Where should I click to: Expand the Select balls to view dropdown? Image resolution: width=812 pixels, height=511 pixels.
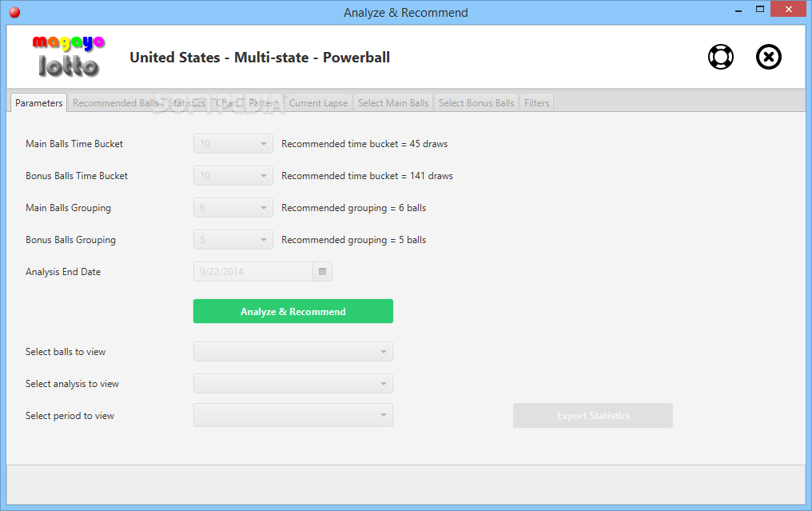coord(293,351)
